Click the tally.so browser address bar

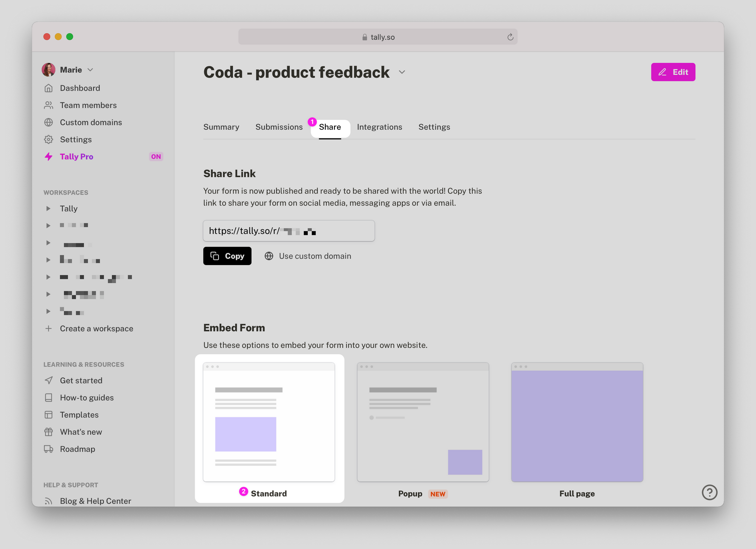tap(378, 37)
